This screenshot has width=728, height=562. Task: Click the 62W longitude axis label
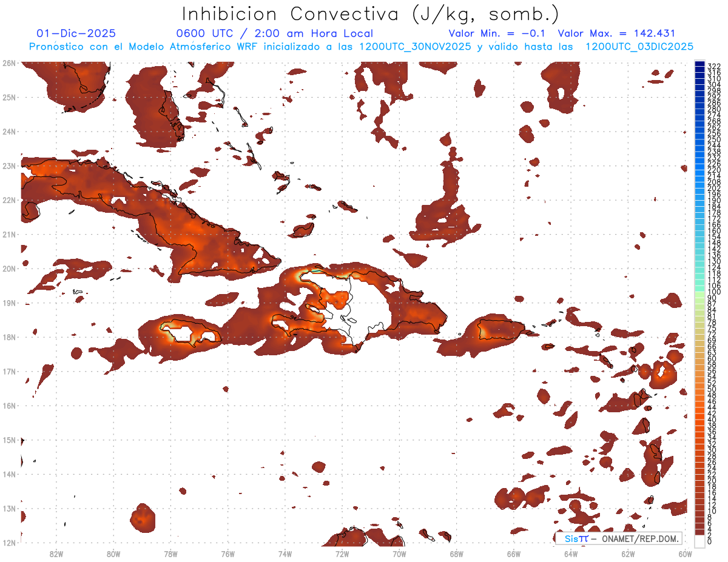628,553
